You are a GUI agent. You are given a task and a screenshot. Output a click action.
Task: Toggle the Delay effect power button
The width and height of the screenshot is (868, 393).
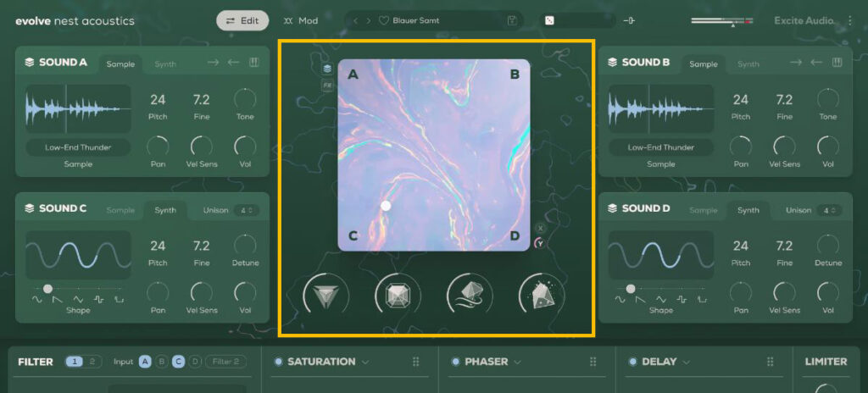[632, 362]
